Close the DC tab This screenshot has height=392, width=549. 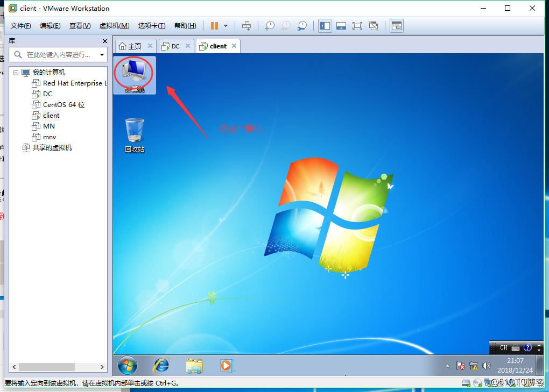click(188, 46)
